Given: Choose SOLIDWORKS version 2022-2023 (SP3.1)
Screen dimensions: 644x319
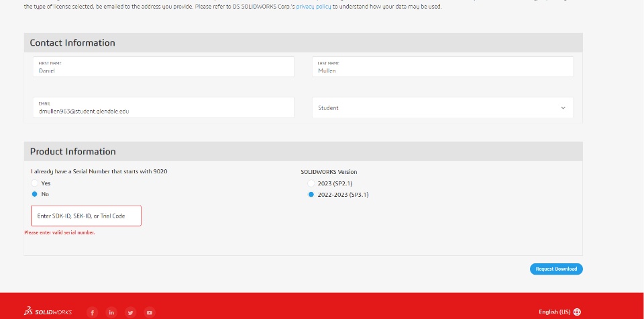Looking at the screenshot, I should tap(311, 195).
